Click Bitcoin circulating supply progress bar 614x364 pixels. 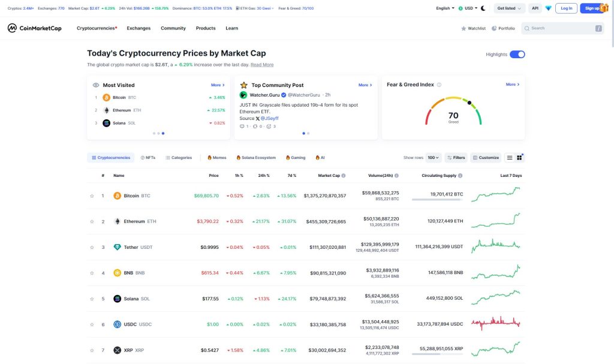(437, 200)
